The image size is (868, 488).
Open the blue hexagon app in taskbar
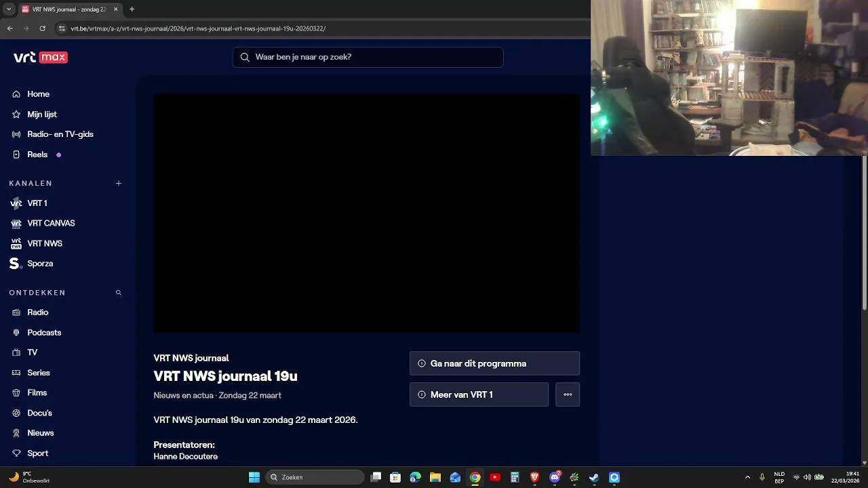point(614,477)
